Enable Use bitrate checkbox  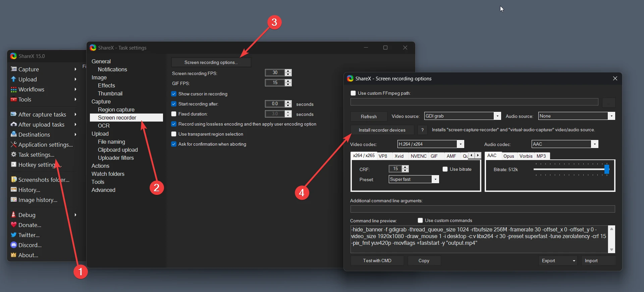445,169
